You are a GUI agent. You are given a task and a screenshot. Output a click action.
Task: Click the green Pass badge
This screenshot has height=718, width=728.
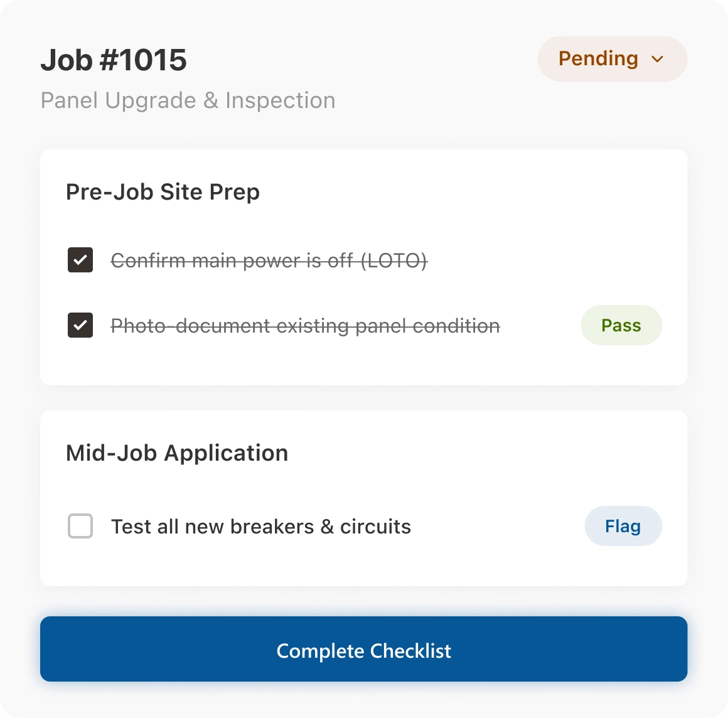(621, 325)
